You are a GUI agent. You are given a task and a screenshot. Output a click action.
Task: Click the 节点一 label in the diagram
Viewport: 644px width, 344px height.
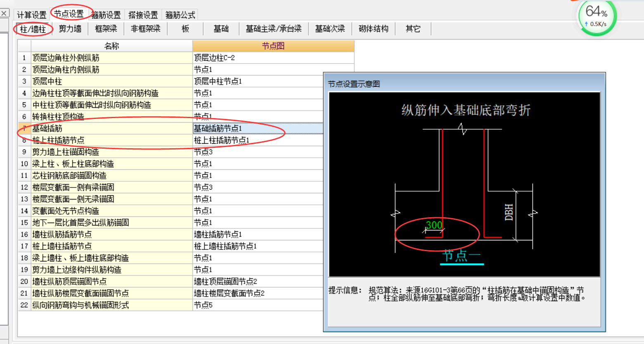click(462, 256)
